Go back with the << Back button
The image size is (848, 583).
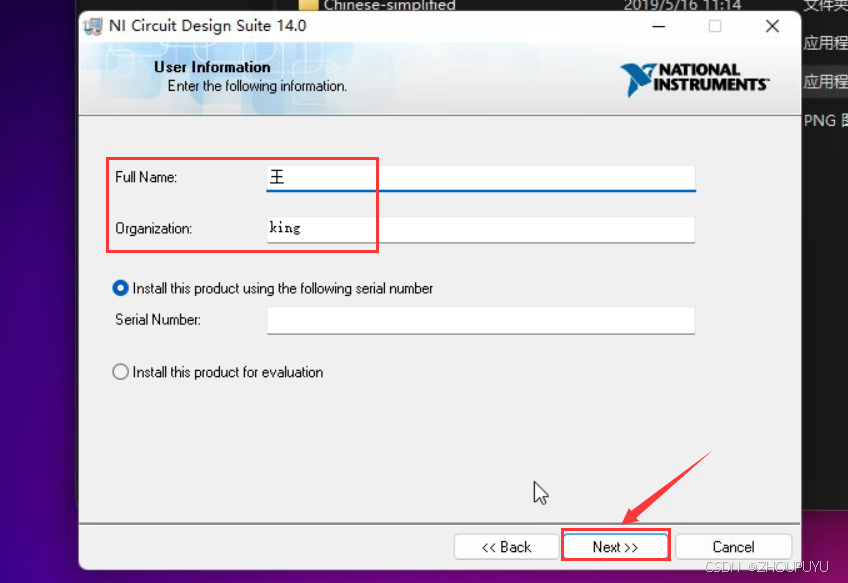point(507,546)
